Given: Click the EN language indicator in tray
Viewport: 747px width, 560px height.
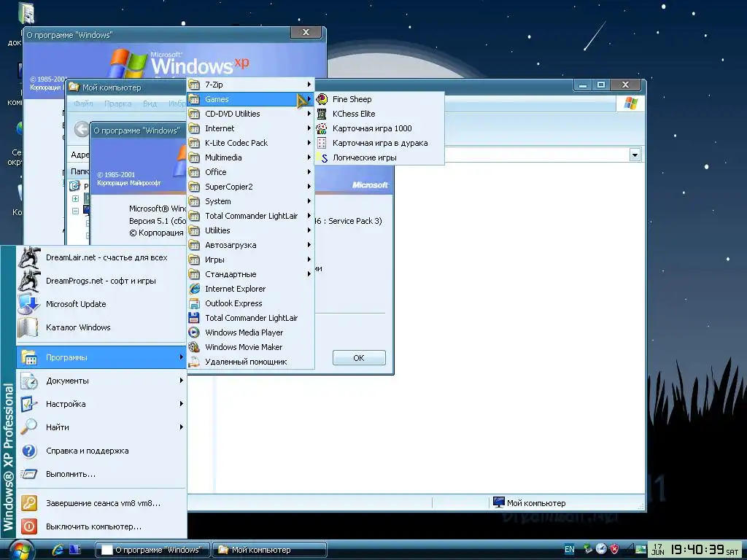Looking at the screenshot, I should pos(569,550).
